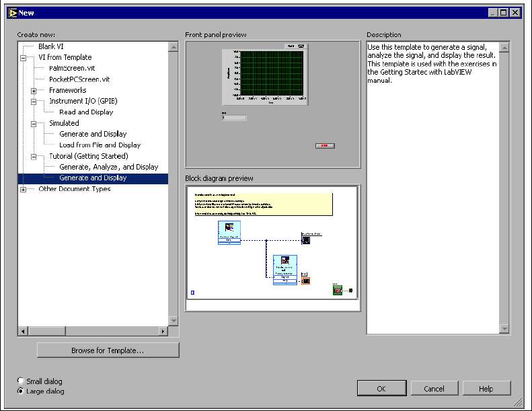Click the waveform graph terminal in diagram preview
The height and width of the screenshot is (411, 532).
306,240
